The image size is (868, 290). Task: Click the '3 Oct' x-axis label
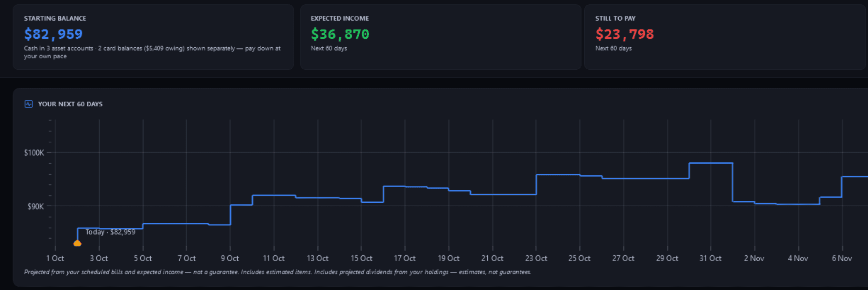click(99, 258)
